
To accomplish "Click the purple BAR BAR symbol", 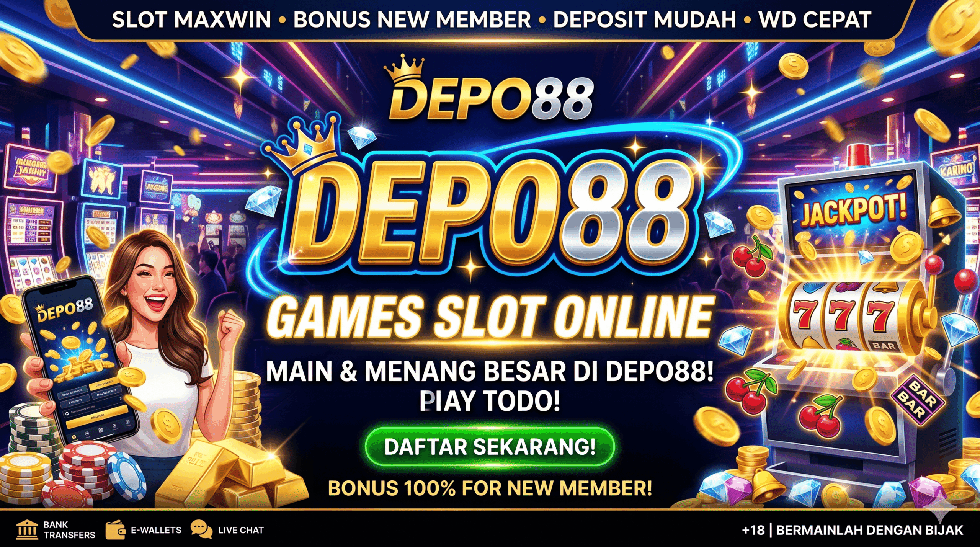I will [x=918, y=400].
